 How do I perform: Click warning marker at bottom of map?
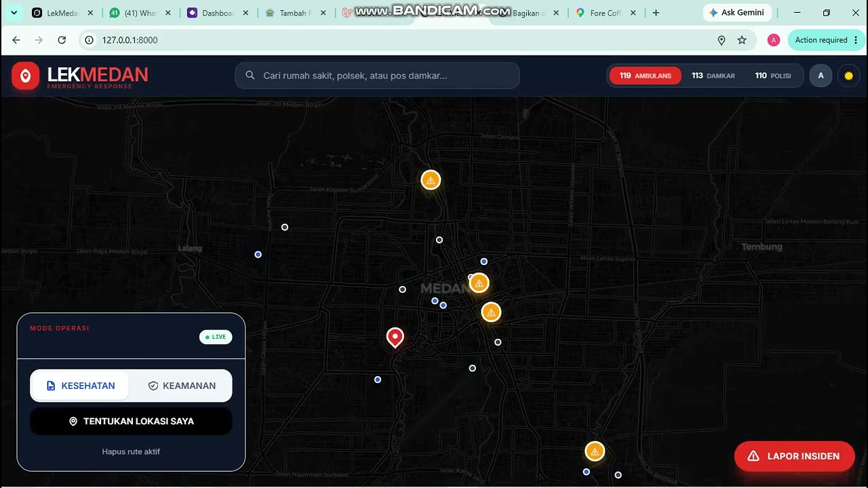[x=595, y=451]
